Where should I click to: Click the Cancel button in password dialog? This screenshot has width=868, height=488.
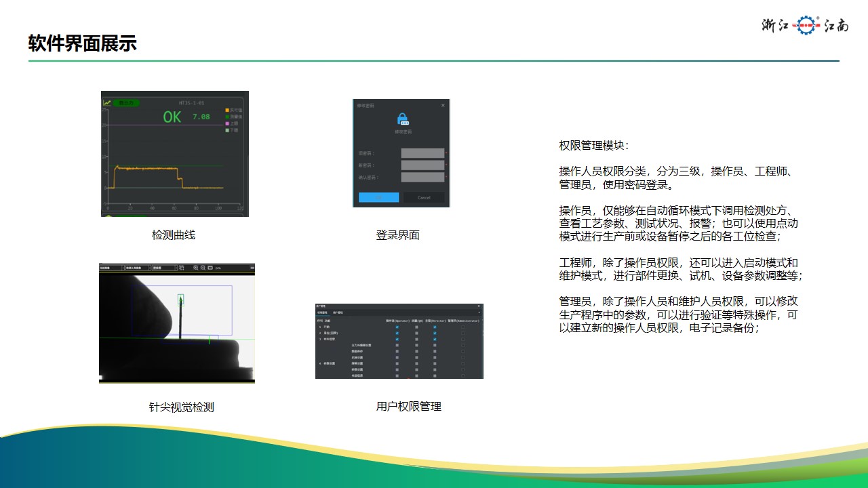click(x=424, y=198)
